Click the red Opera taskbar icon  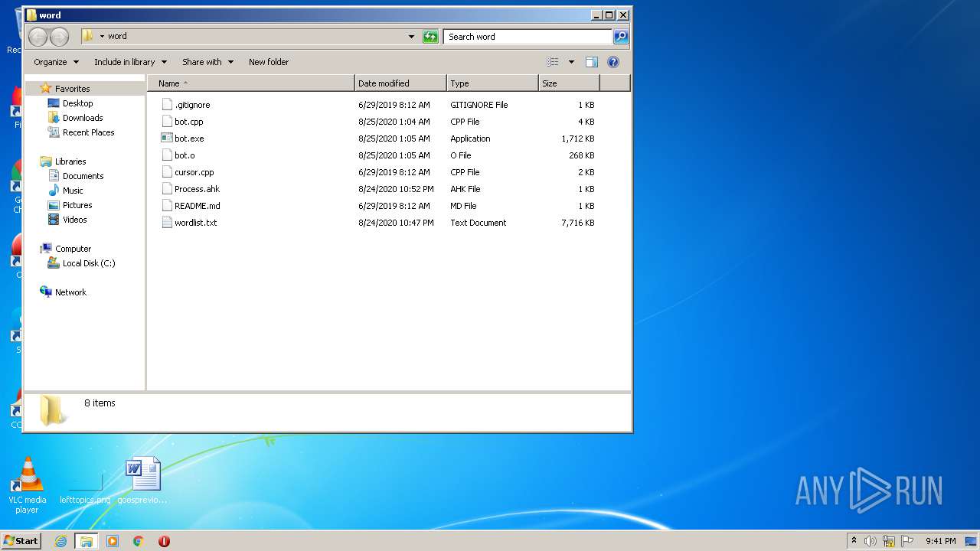tap(164, 541)
